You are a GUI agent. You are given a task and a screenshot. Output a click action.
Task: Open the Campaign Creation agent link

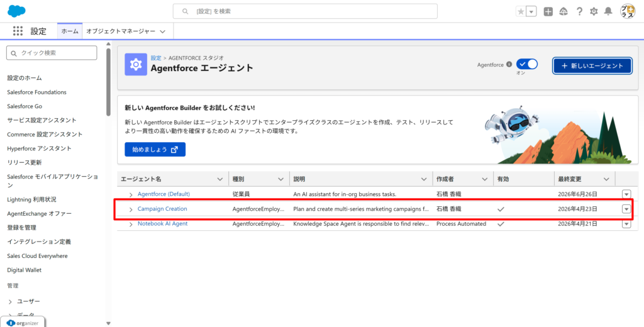(162, 209)
